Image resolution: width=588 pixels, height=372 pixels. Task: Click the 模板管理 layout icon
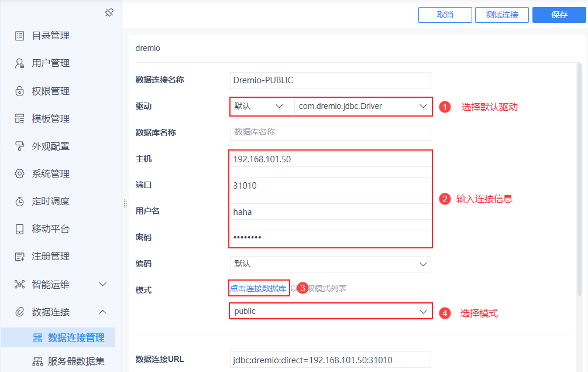pos(19,118)
